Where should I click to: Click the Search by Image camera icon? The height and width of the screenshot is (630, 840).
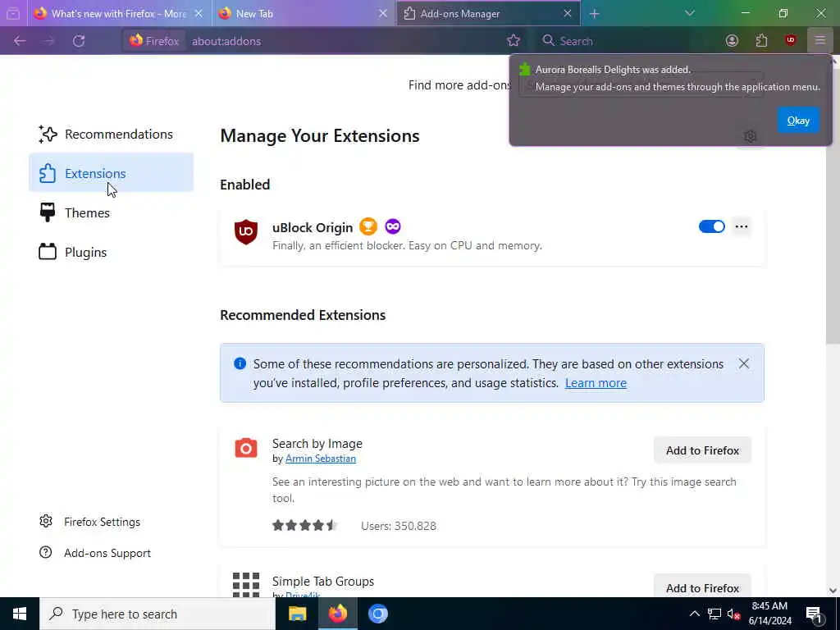246,448
